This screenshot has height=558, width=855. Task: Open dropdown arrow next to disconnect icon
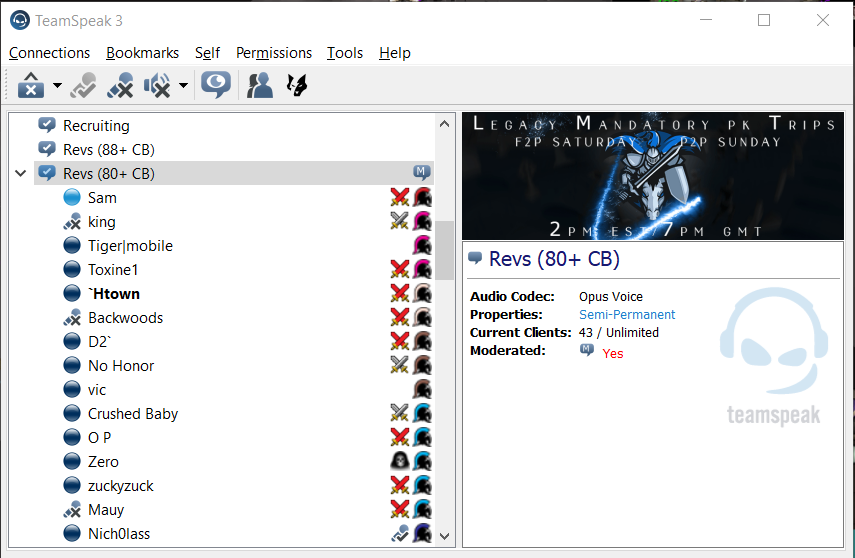tap(57, 86)
